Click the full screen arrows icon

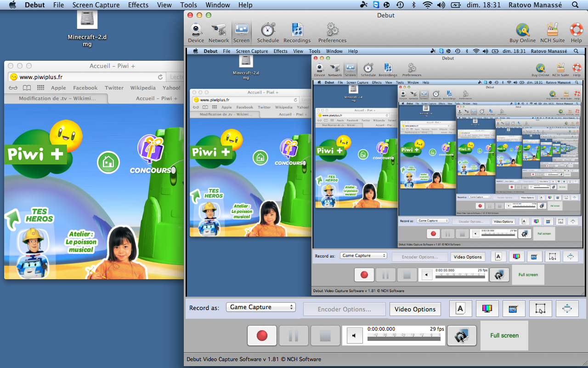click(567, 309)
